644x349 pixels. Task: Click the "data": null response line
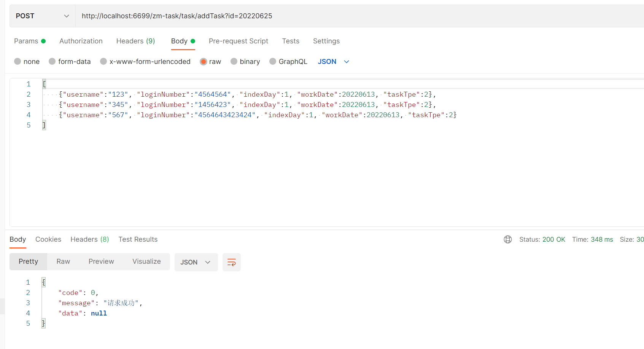(83, 313)
